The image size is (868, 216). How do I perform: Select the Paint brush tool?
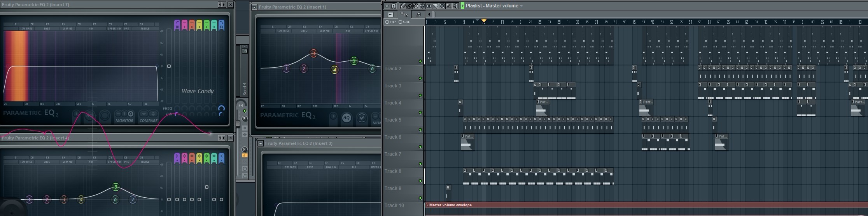[409, 6]
